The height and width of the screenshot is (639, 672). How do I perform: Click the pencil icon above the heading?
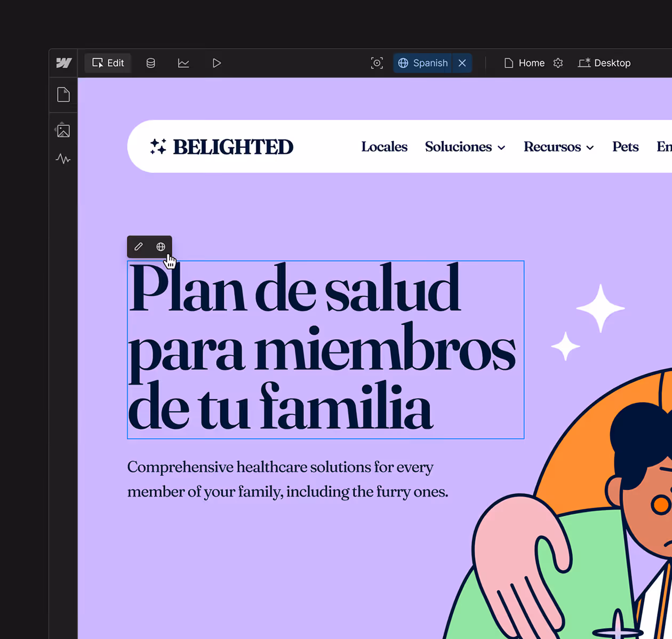click(138, 246)
